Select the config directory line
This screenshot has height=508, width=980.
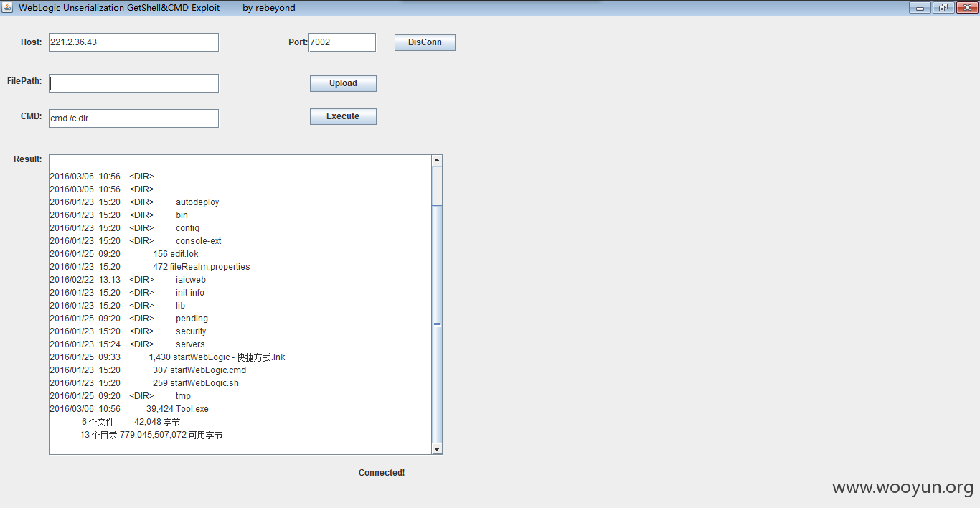[x=124, y=228]
